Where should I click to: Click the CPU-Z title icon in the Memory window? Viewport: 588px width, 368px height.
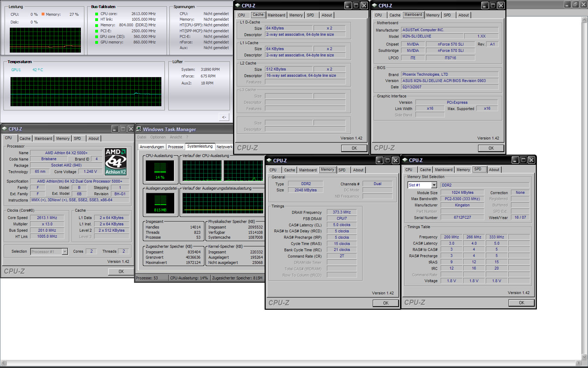(269, 160)
